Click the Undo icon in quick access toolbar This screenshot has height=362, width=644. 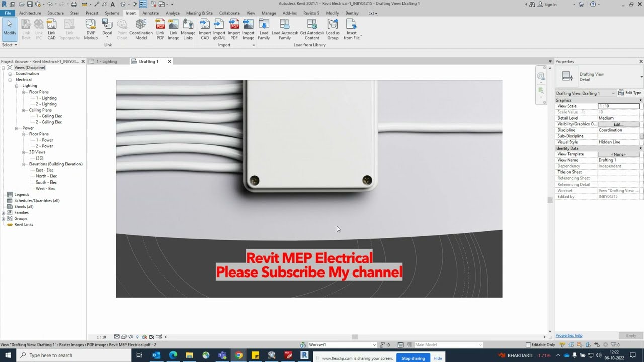tap(50, 4)
